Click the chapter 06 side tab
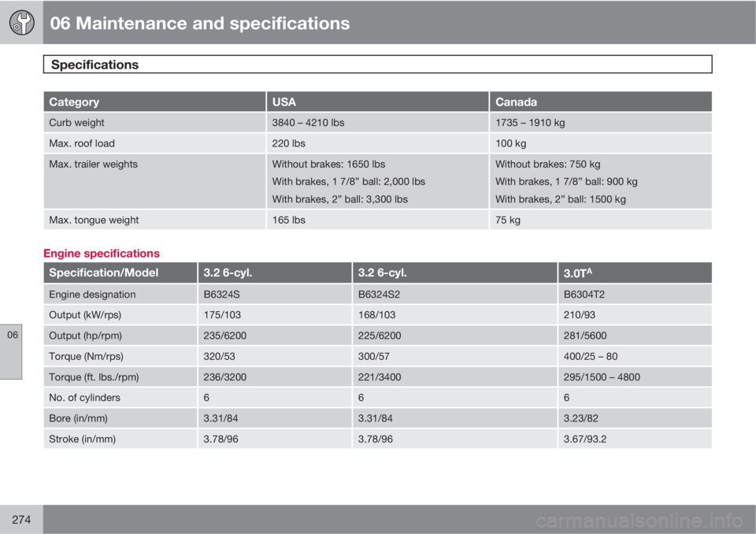 (11, 351)
